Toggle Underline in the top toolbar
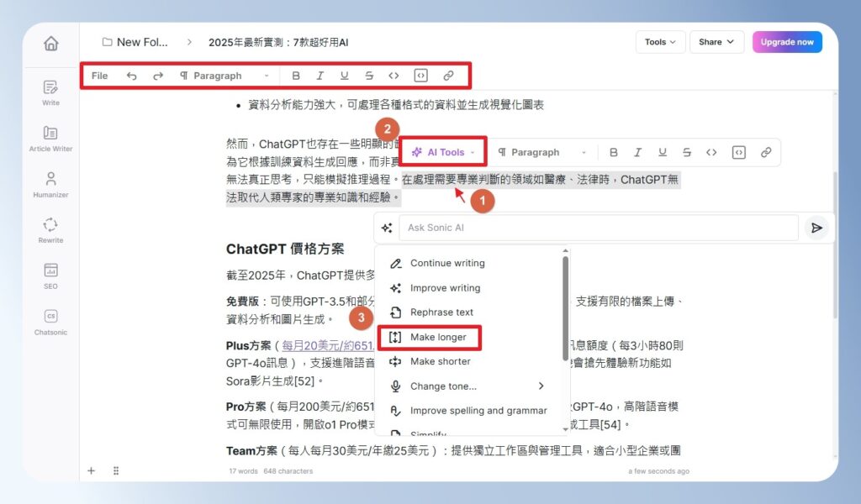 point(344,76)
